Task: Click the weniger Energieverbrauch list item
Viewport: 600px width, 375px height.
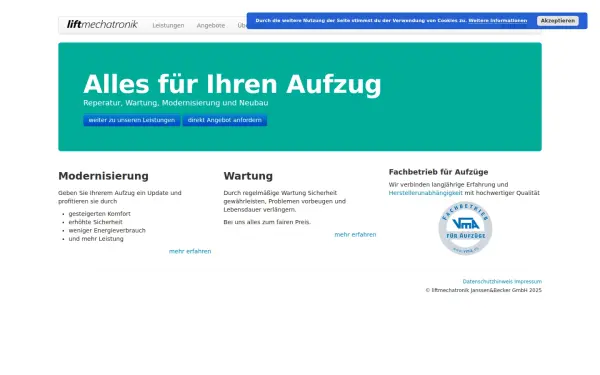Action: coord(107,230)
